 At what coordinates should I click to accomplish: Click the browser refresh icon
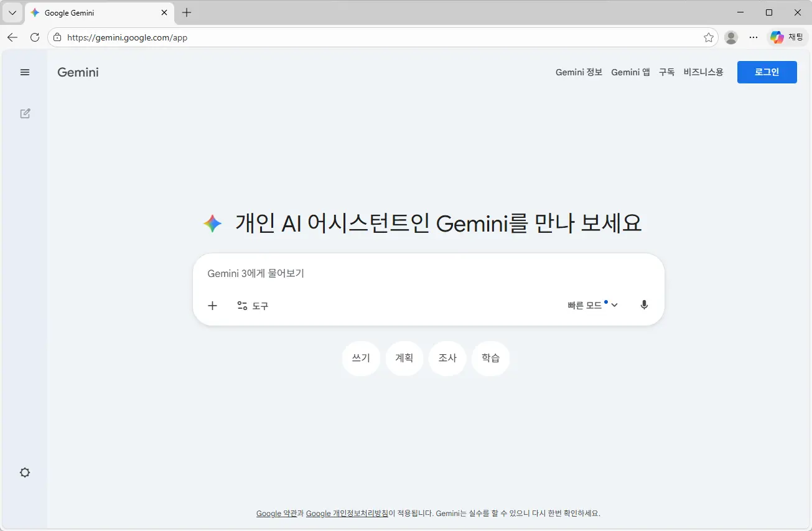tap(35, 37)
